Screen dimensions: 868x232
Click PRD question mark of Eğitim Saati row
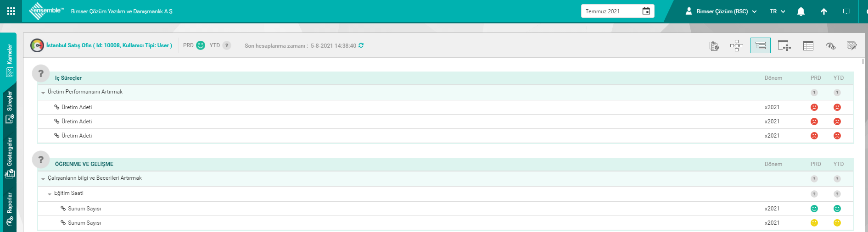(814, 194)
